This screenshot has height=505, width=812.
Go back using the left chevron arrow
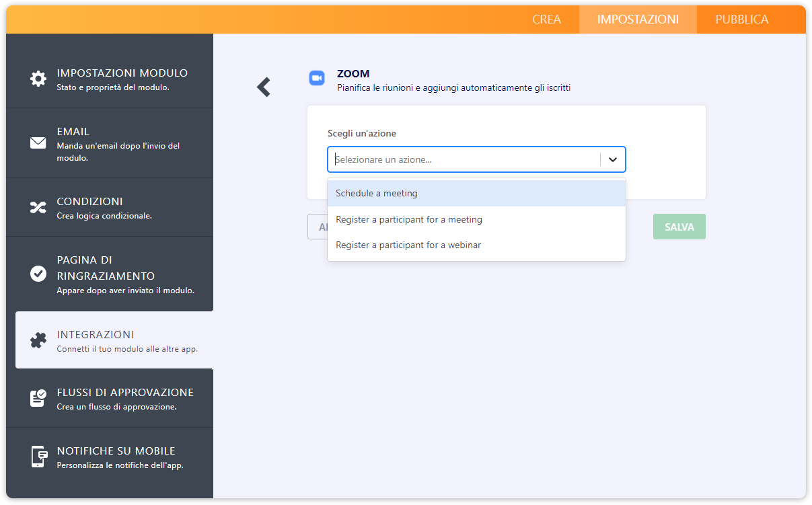[264, 87]
